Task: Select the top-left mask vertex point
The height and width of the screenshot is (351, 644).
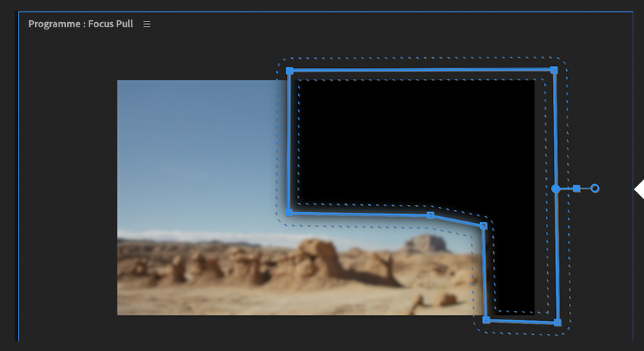Action: 290,71
